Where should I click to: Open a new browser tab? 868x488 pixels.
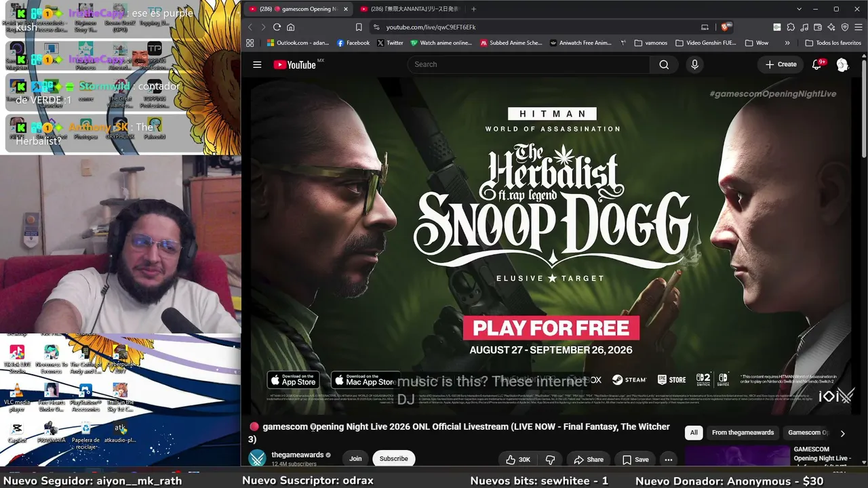(x=473, y=9)
